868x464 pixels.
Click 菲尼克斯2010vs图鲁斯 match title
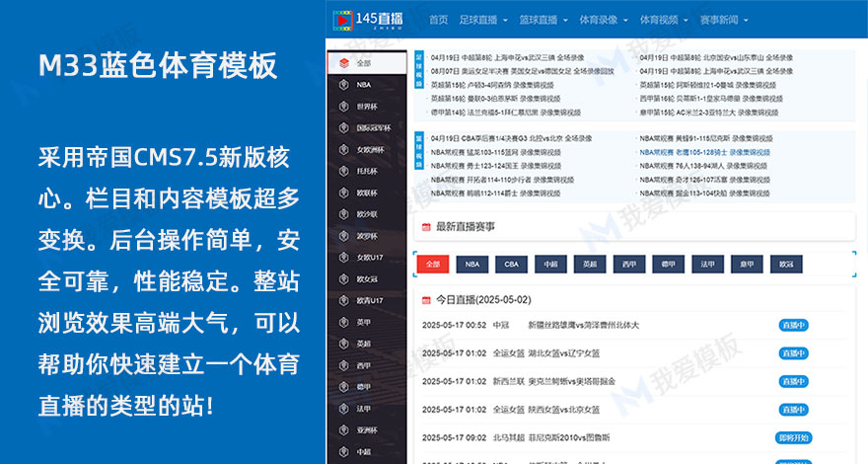tap(569, 438)
